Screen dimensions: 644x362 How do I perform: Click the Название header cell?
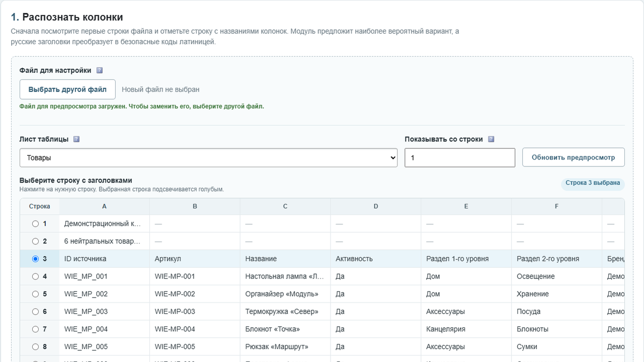(285, 259)
